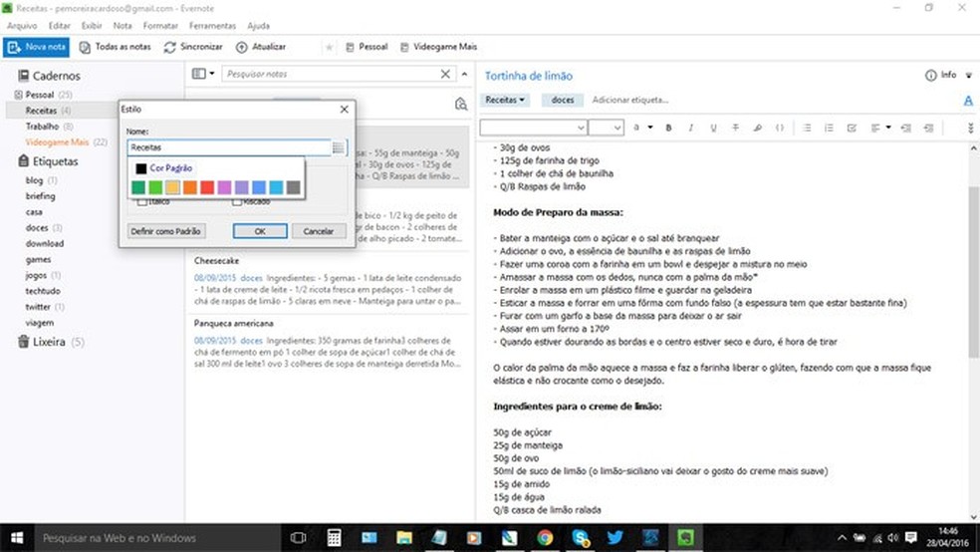Pick the red color swatch
The height and width of the screenshot is (552, 980).
click(207, 187)
